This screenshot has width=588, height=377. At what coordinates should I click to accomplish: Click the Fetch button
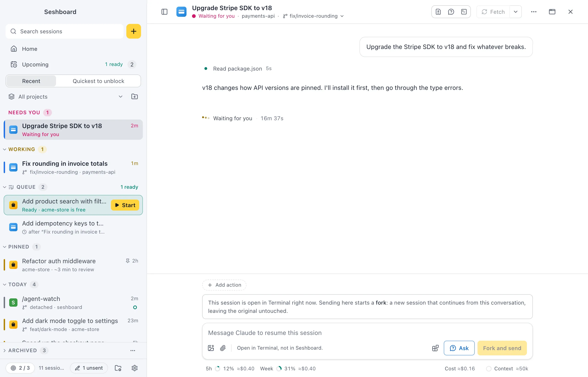(493, 12)
